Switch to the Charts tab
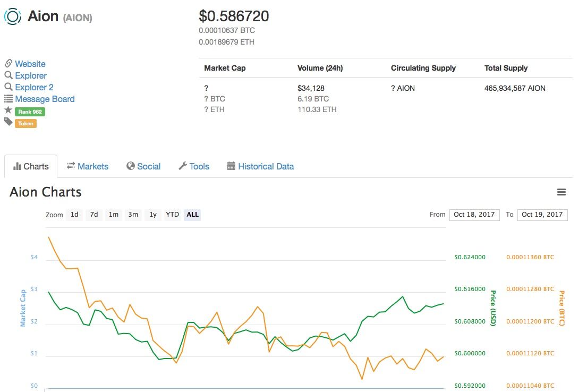The image size is (587, 392). tap(31, 166)
